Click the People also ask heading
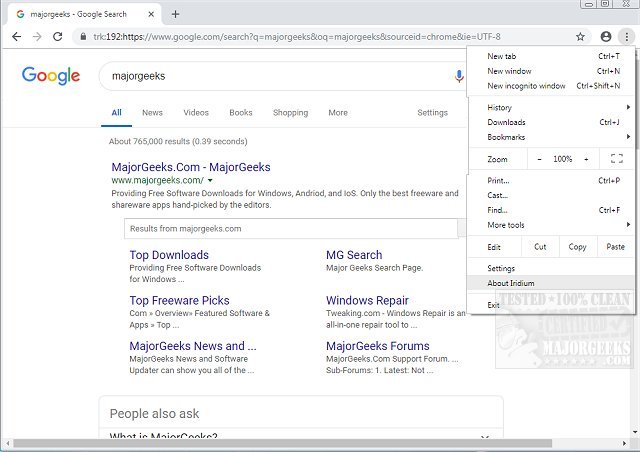Image resolution: width=640 pixels, height=452 pixels. point(154,414)
